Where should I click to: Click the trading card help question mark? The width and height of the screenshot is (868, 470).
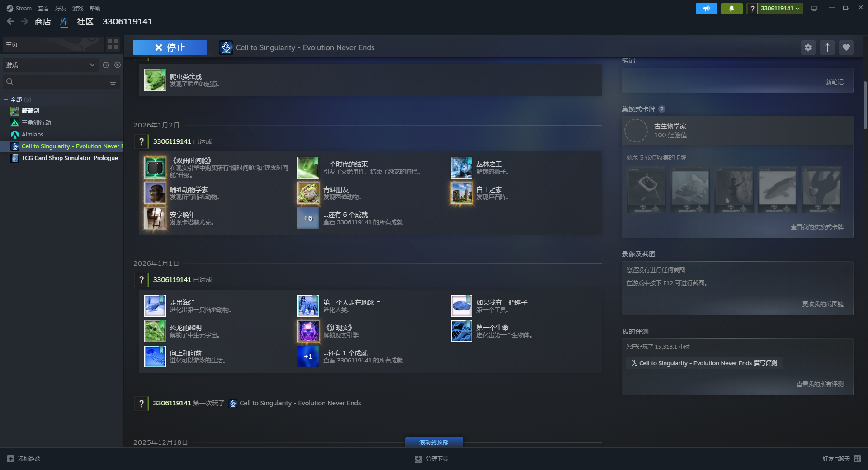pos(662,109)
